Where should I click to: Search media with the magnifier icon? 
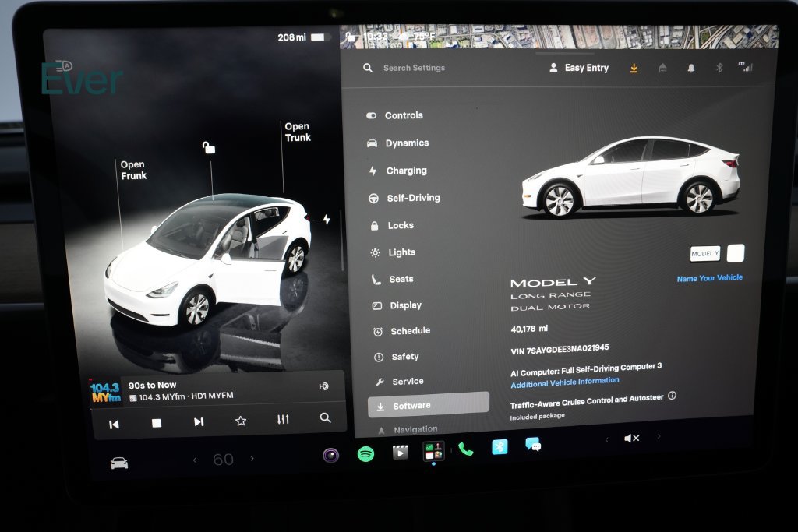click(325, 418)
